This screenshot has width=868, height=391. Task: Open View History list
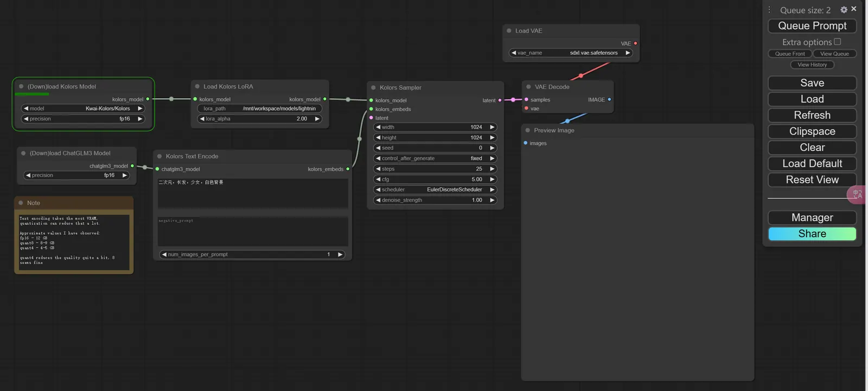click(812, 65)
